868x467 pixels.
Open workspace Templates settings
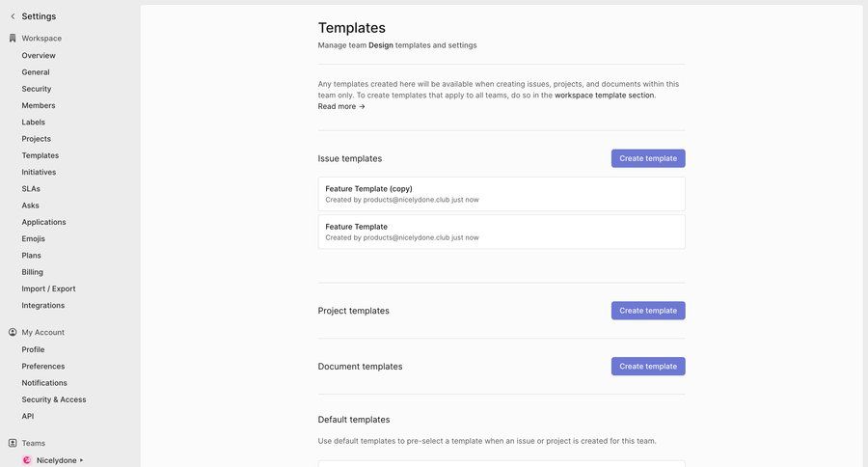[x=40, y=155]
